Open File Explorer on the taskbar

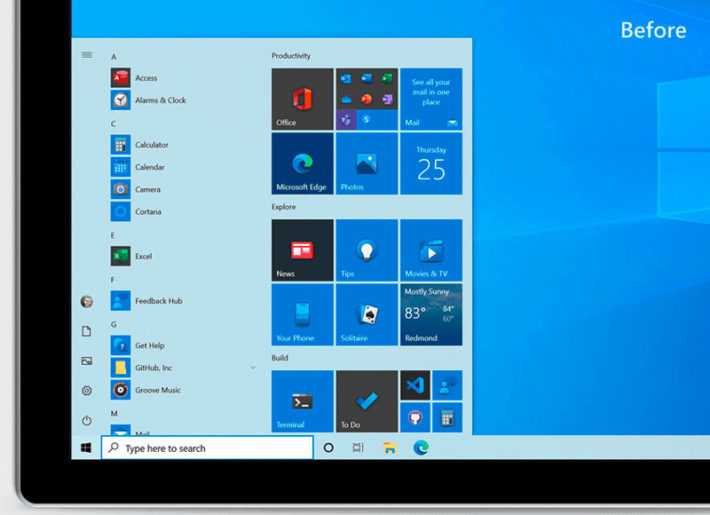coord(390,448)
